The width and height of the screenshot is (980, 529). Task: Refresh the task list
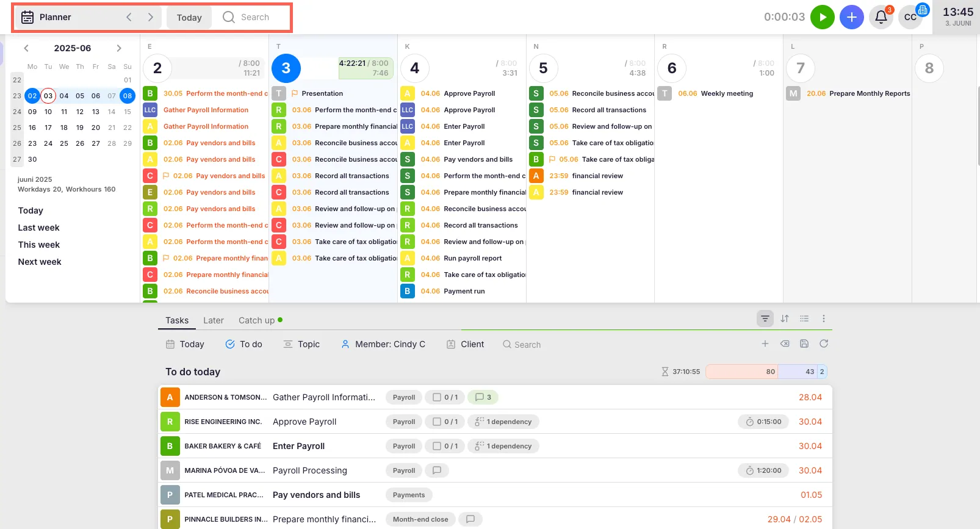(824, 344)
